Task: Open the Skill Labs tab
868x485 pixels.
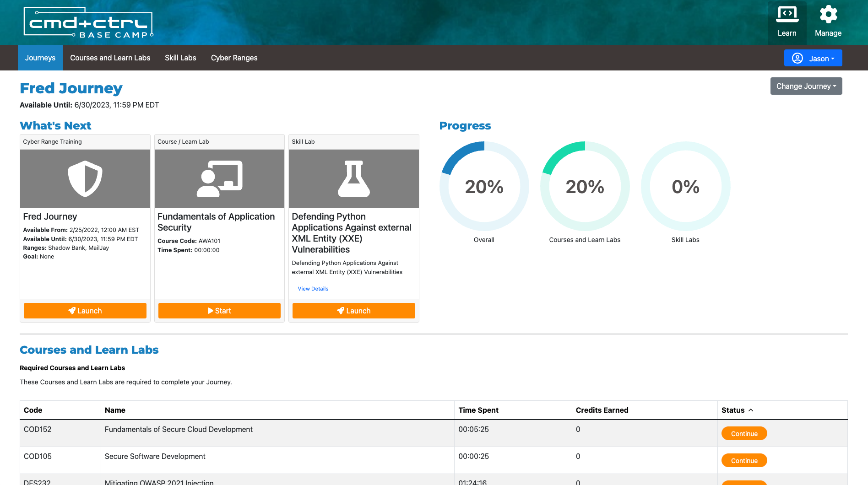Action: coord(180,58)
